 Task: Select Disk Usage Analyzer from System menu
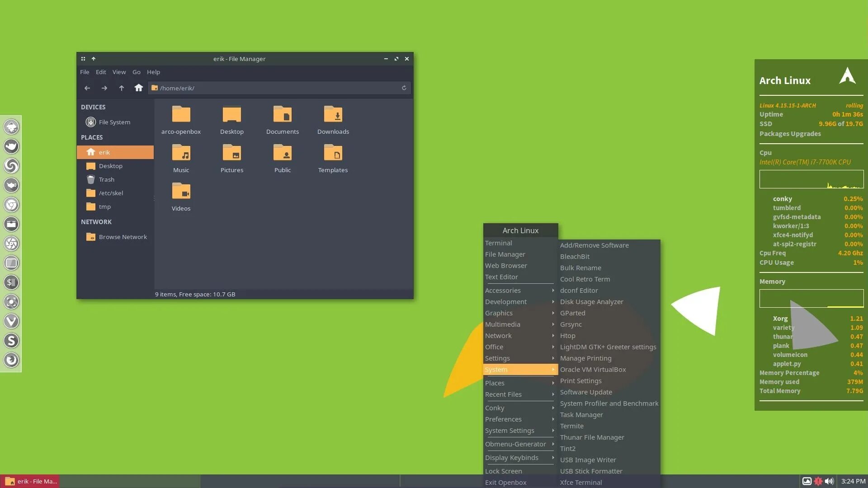pyautogui.click(x=591, y=301)
